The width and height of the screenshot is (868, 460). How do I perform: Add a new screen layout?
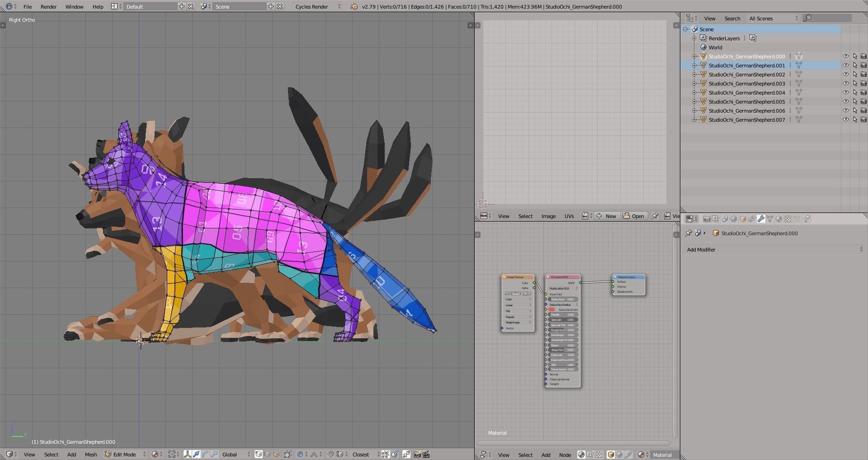click(182, 6)
